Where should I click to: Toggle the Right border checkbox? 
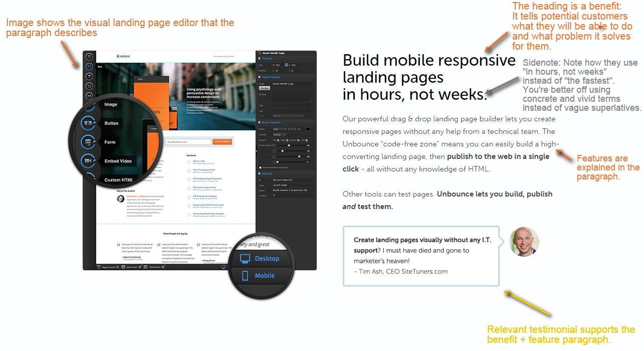click(288, 140)
